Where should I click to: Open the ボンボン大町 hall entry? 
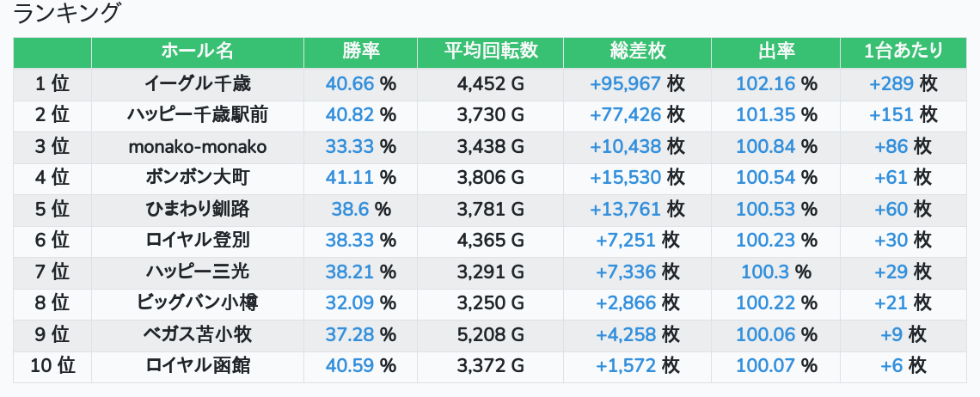[x=197, y=178]
